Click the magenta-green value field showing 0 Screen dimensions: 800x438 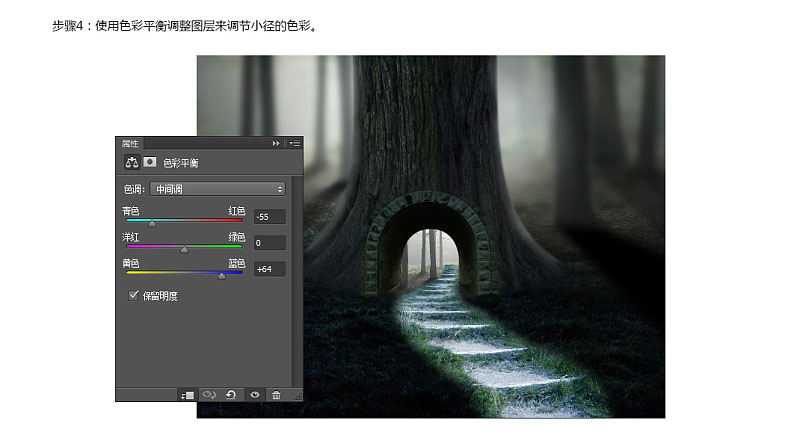pos(269,242)
